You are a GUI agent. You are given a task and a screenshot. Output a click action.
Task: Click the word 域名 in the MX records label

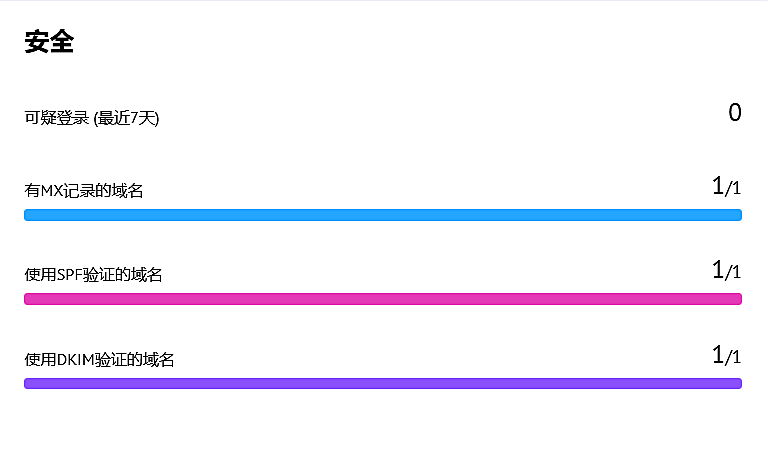point(130,190)
